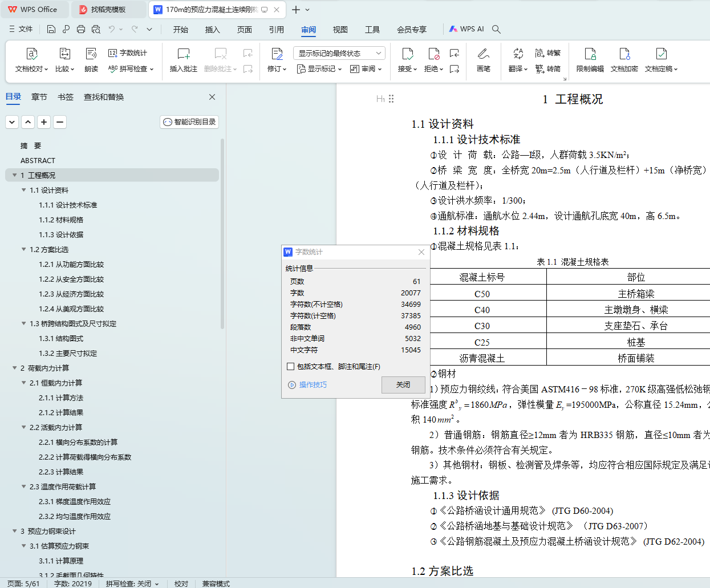Collapse the 1.2 方案比选 node
Viewport: 710px width, 588px height.
pyautogui.click(x=24, y=249)
